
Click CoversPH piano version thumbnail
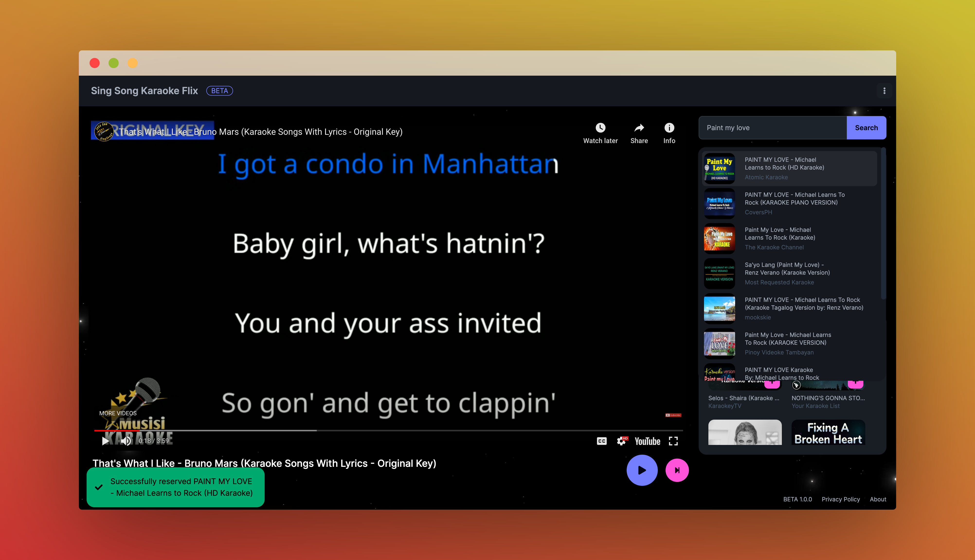[x=719, y=203]
